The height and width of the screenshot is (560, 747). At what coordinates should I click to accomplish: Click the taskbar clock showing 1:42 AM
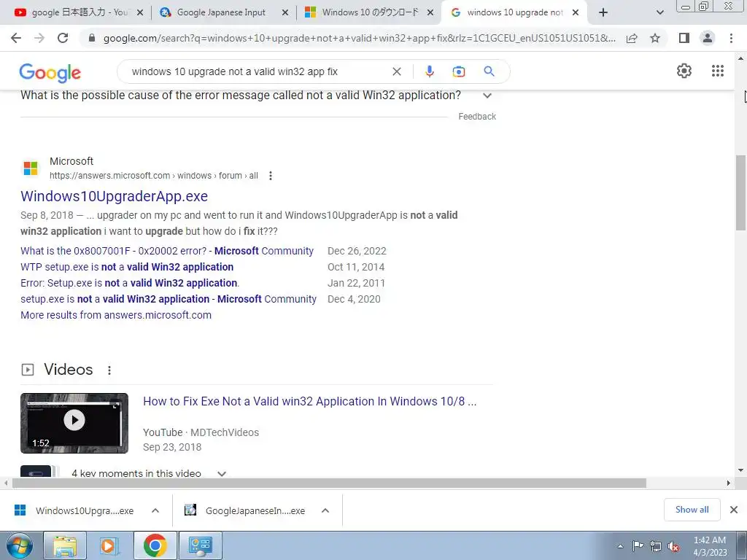(x=710, y=546)
